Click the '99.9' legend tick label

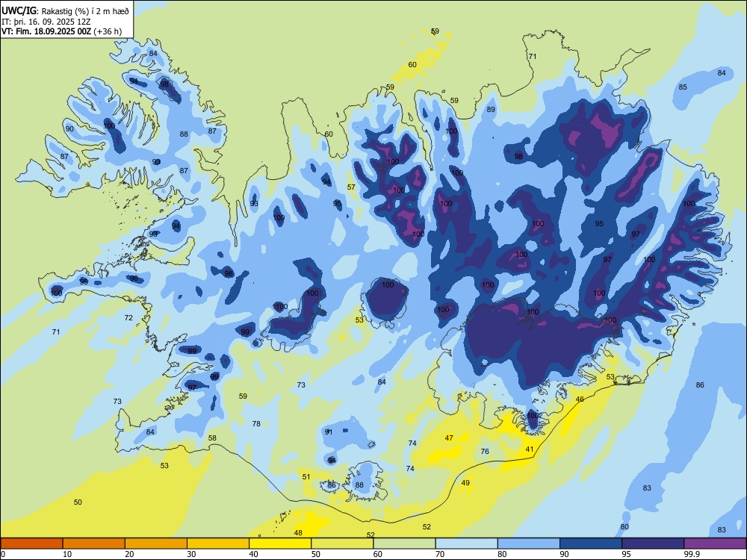(692, 554)
